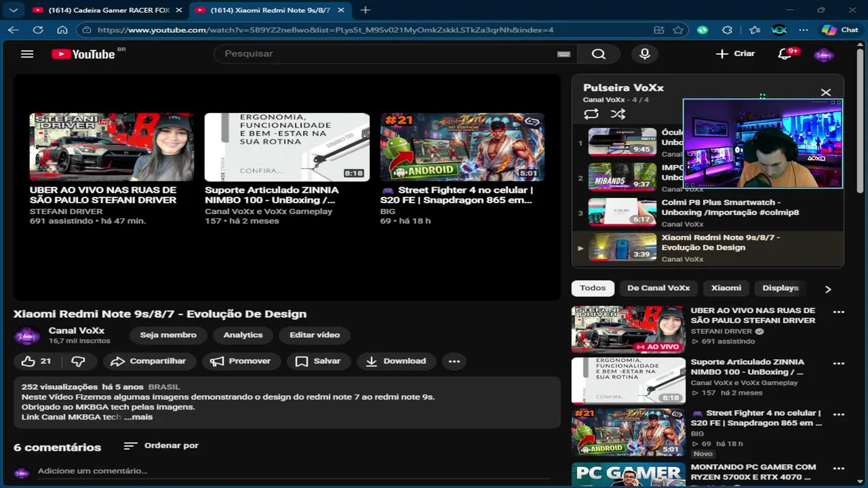Toggle playlist loop
868x488 pixels.
click(x=591, y=114)
